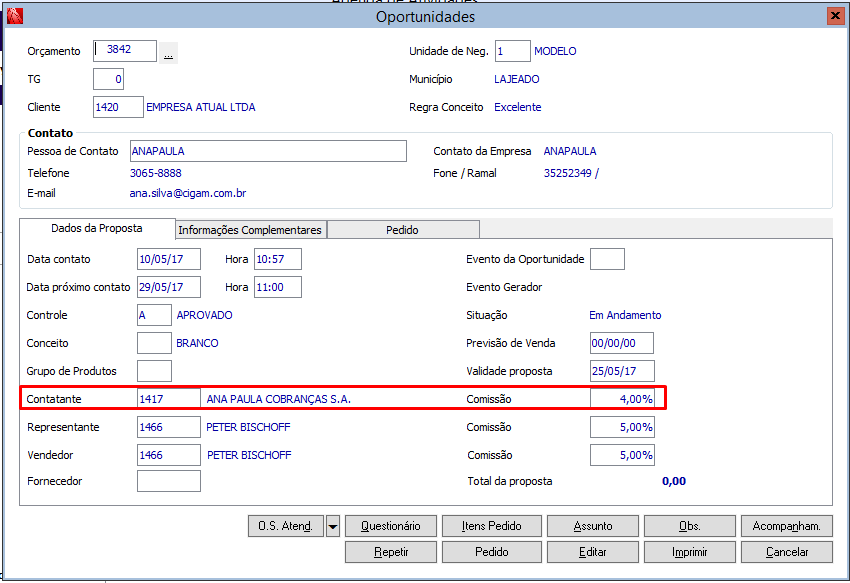This screenshot has height=583, width=850.
Task: Click the Unidade de Neg. field
Action: tap(513, 51)
